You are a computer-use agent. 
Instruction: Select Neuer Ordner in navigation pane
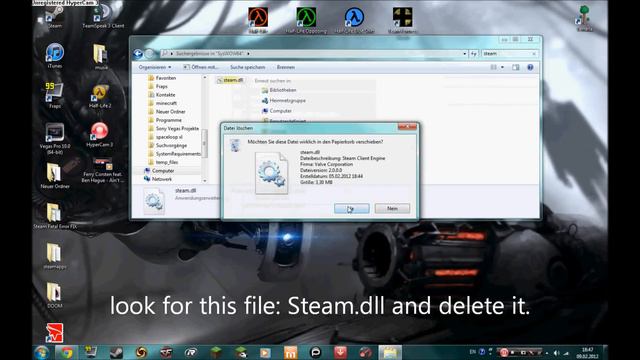point(167,111)
